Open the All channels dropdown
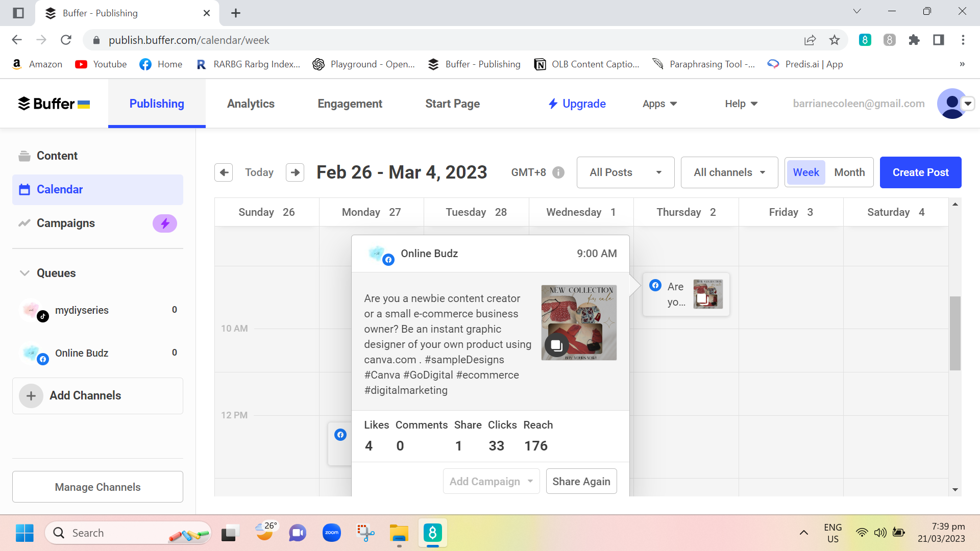980x551 pixels. coord(729,172)
